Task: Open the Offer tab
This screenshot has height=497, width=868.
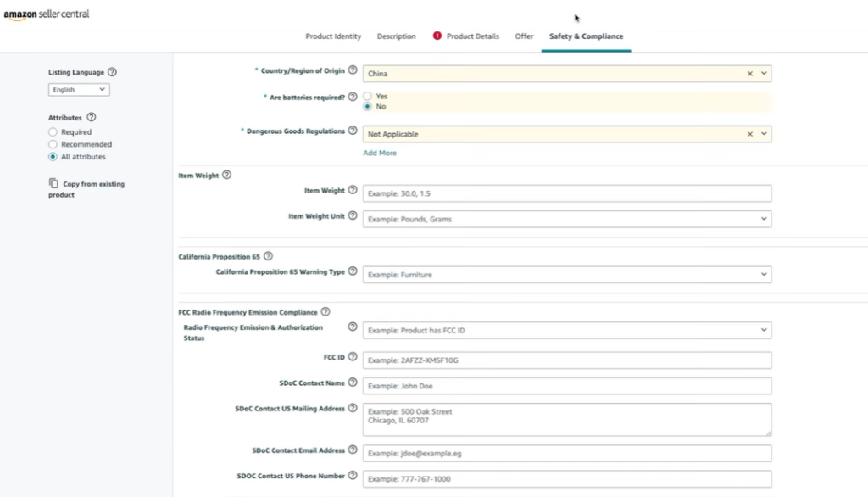Action: pyautogui.click(x=524, y=36)
